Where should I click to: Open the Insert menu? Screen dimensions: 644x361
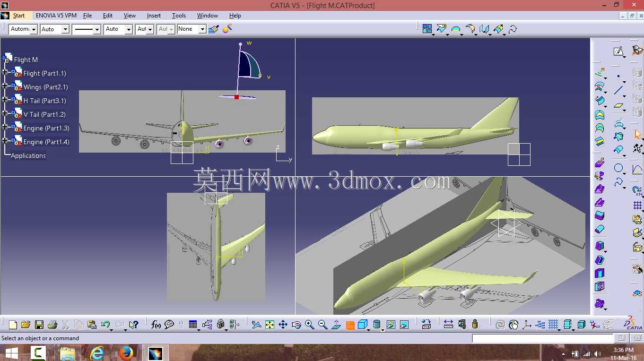coord(154,16)
